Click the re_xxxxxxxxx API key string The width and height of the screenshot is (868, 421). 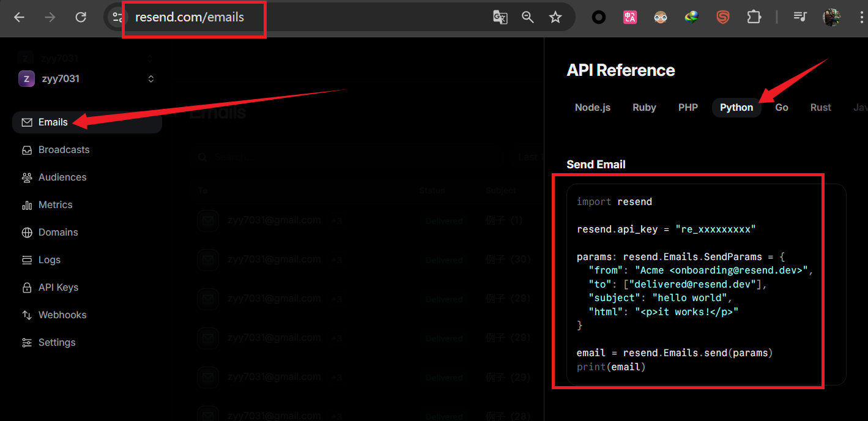coord(716,229)
